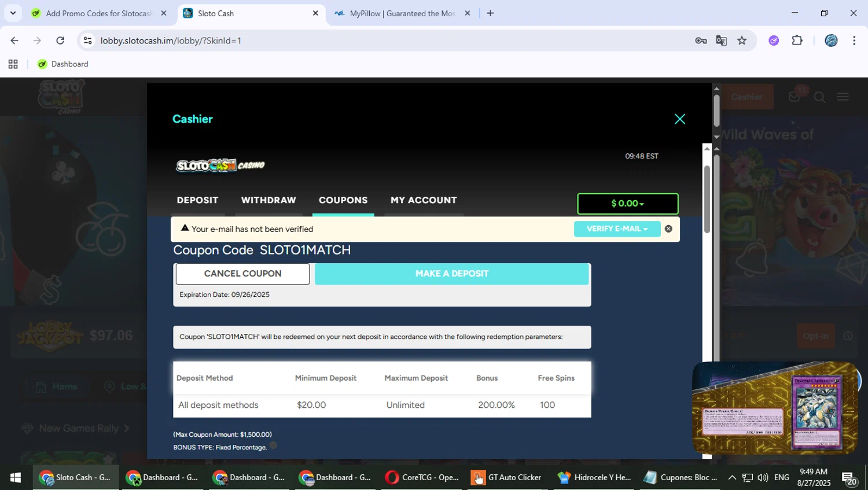Open Cupones: Bloc notepad taskbar item
Viewport: 868px width, 490px height.
(681, 478)
